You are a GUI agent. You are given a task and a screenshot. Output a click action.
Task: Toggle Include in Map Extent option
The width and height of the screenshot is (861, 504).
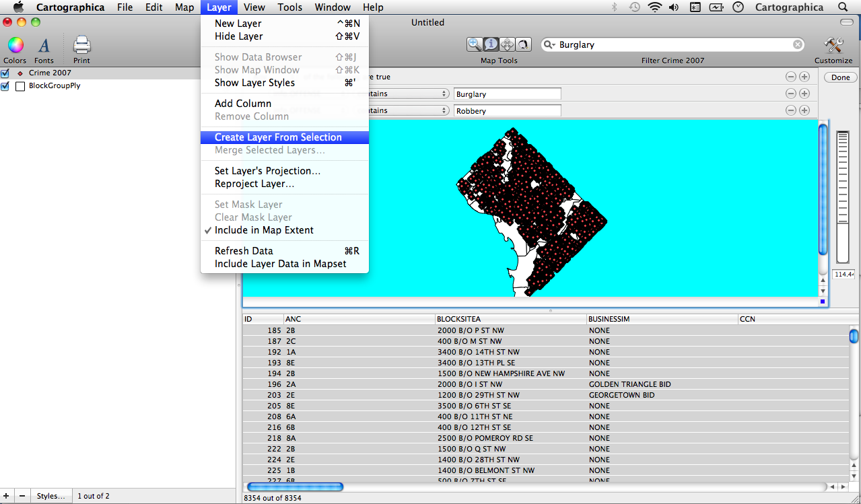coord(264,230)
